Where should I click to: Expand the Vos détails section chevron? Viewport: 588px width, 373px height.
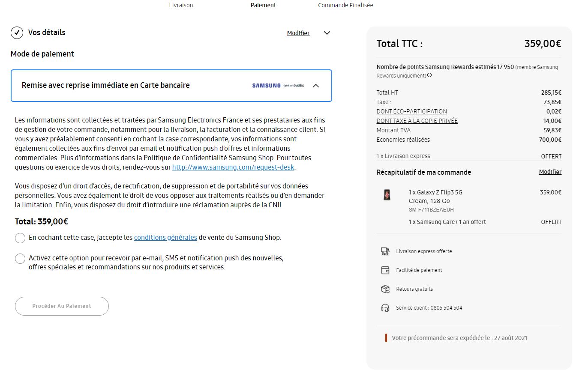pyautogui.click(x=327, y=33)
